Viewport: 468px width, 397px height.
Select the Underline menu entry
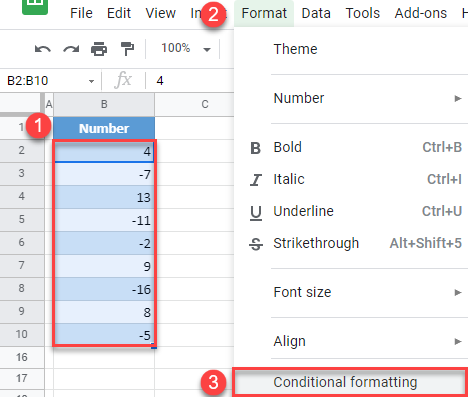351,211
